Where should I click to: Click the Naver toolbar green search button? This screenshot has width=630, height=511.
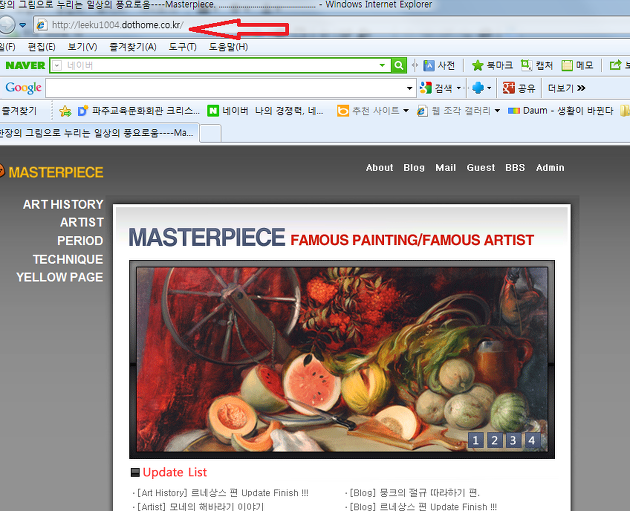pos(399,65)
